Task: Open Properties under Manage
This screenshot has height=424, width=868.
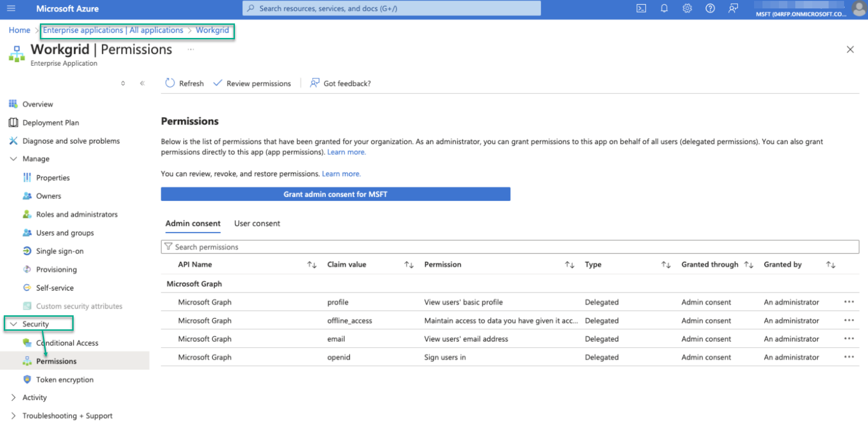Action: coord(53,178)
